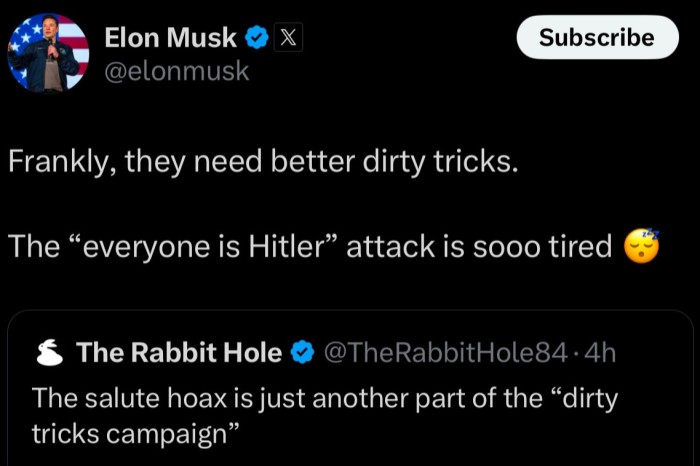Image resolution: width=700 pixels, height=466 pixels.
Task: Click the sleeping face emoji
Action: [x=643, y=246]
